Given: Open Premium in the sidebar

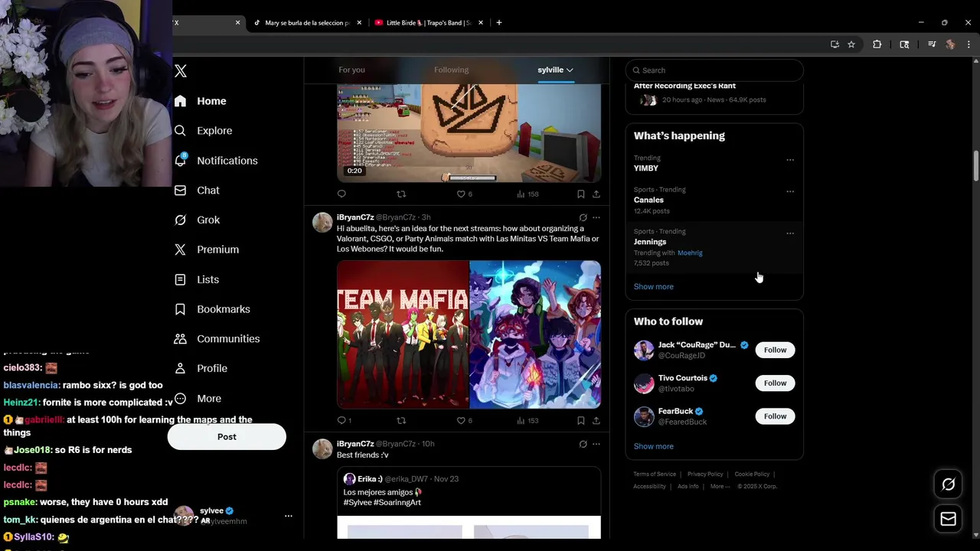Looking at the screenshot, I should tap(207, 249).
